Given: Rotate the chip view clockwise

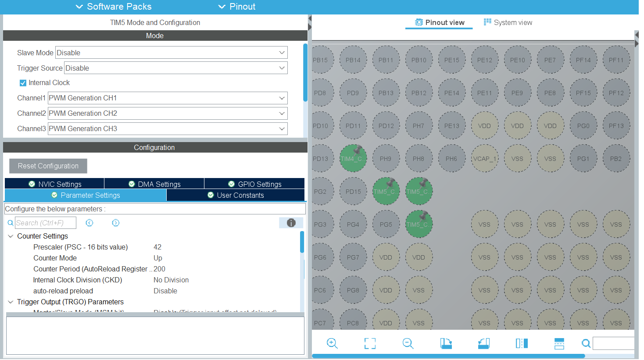Looking at the screenshot, I should 446,343.
